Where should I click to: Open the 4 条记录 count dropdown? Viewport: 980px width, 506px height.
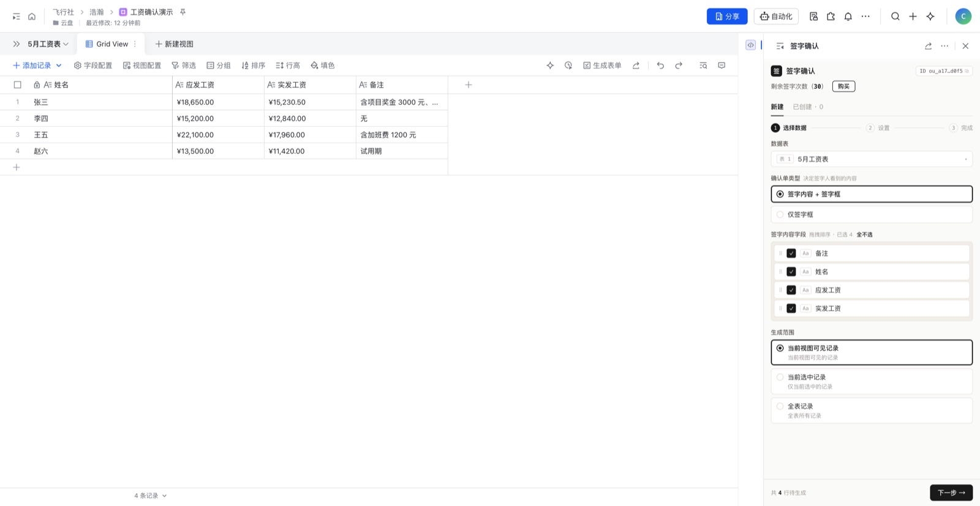click(151, 496)
